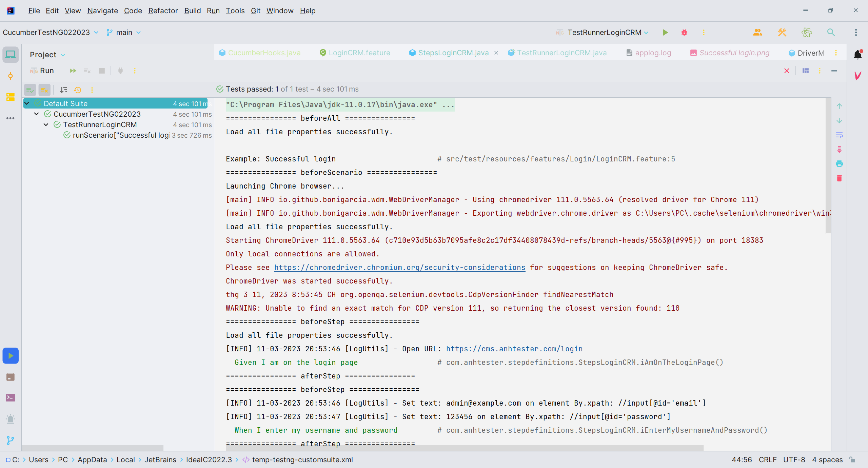868x468 pixels.
Task: Select the runScenario Successful login test row
Action: (x=118, y=135)
